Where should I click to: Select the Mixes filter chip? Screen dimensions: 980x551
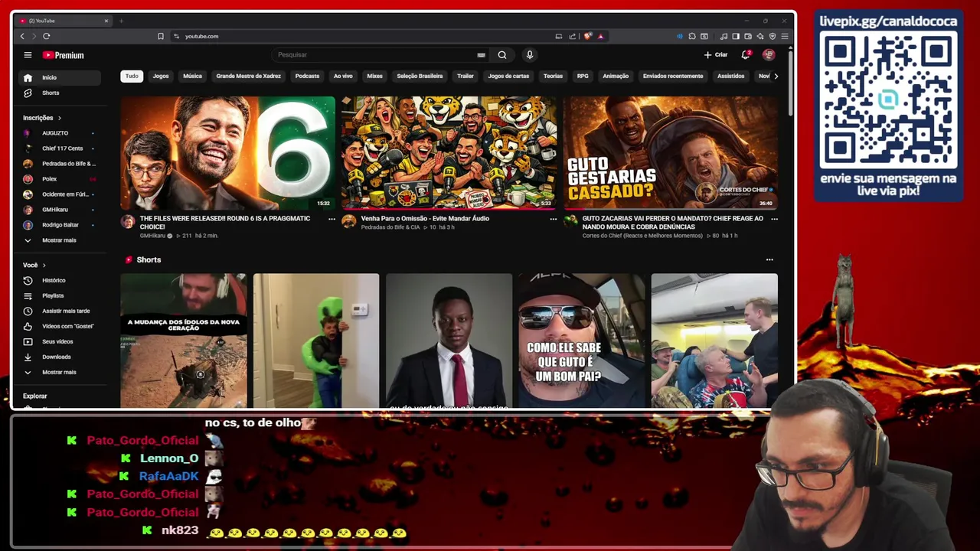click(x=374, y=76)
